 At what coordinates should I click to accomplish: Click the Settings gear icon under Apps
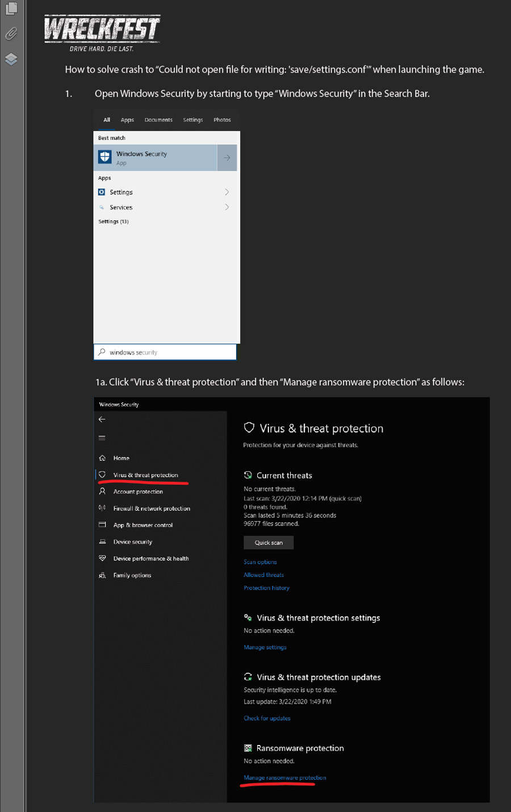tap(102, 192)
